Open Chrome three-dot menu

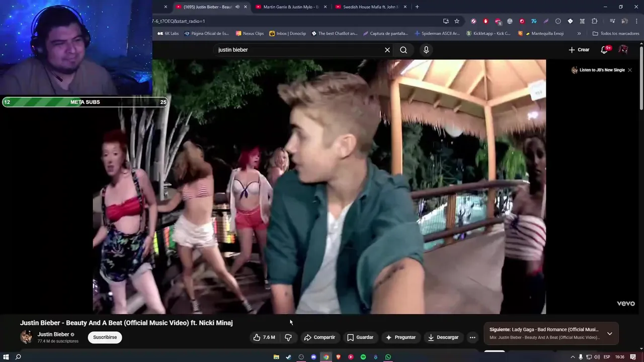click(636, 21)
